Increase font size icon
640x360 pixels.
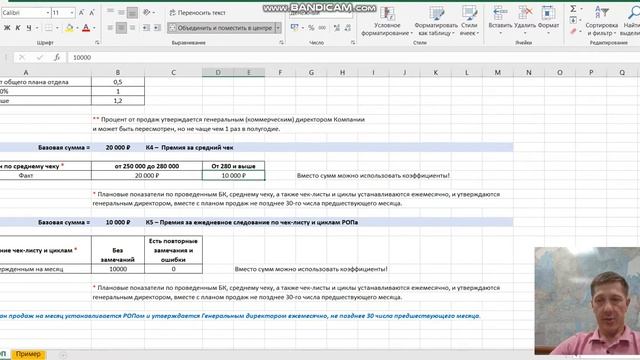point(82,13)
